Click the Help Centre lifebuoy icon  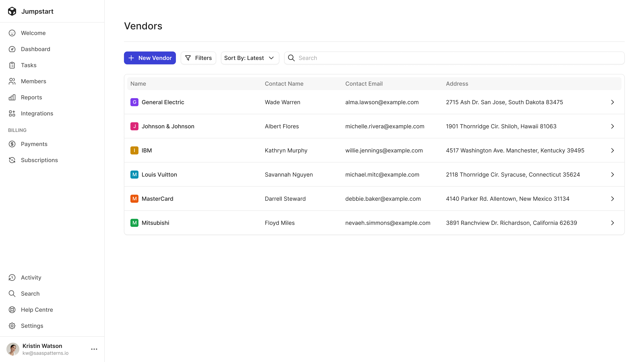[x=12, y=310]
